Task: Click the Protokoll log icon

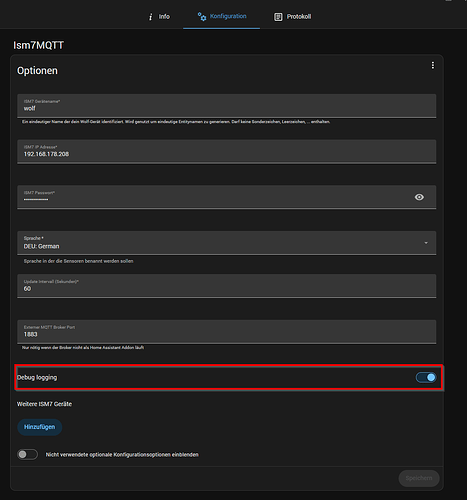Action: [278, 17]
